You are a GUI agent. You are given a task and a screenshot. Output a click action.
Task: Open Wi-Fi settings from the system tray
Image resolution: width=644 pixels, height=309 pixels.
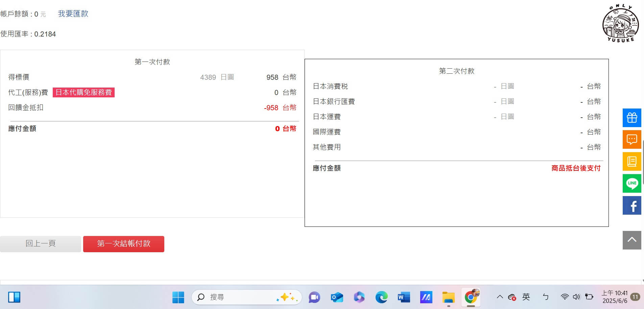[x=564, y=297]
